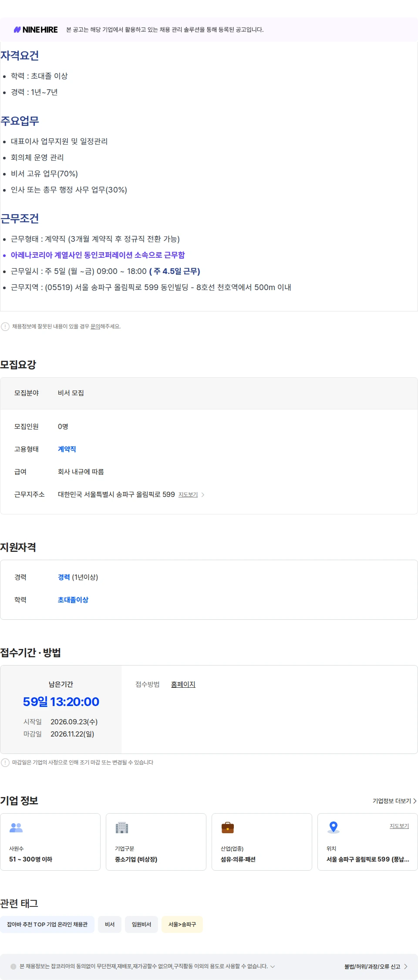Image resolution: width=418 pixels, height=980 pixels.
Task: Click the info icon beside 채용정보에 잘못된 내용
Action: [5, 327]
